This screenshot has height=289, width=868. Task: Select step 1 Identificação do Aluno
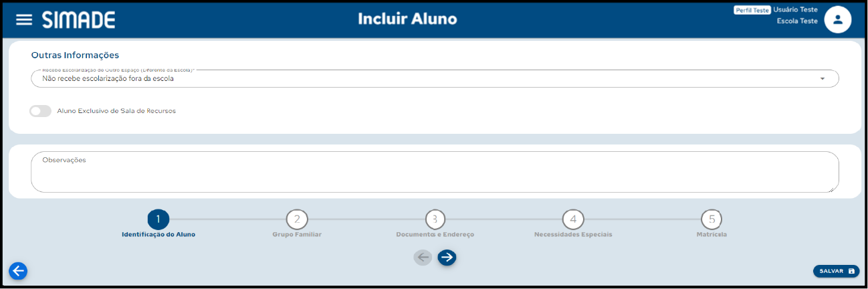click(158, 219)
